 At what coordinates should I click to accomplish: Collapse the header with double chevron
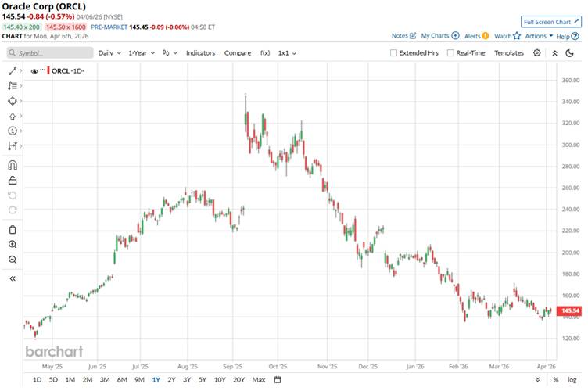[554, 53]
